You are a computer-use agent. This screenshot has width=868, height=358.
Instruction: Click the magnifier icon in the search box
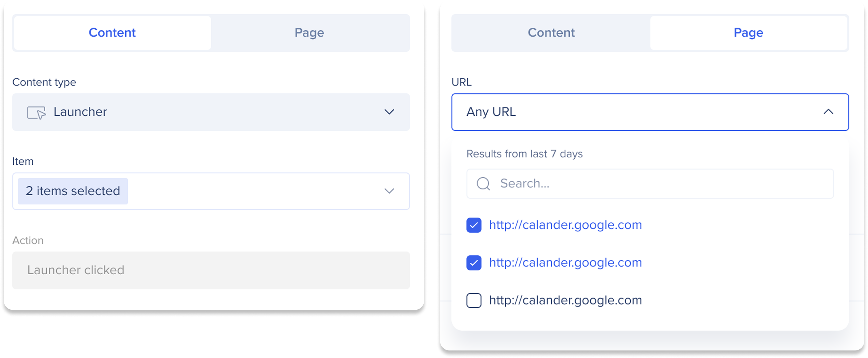[x=483, y=184]
